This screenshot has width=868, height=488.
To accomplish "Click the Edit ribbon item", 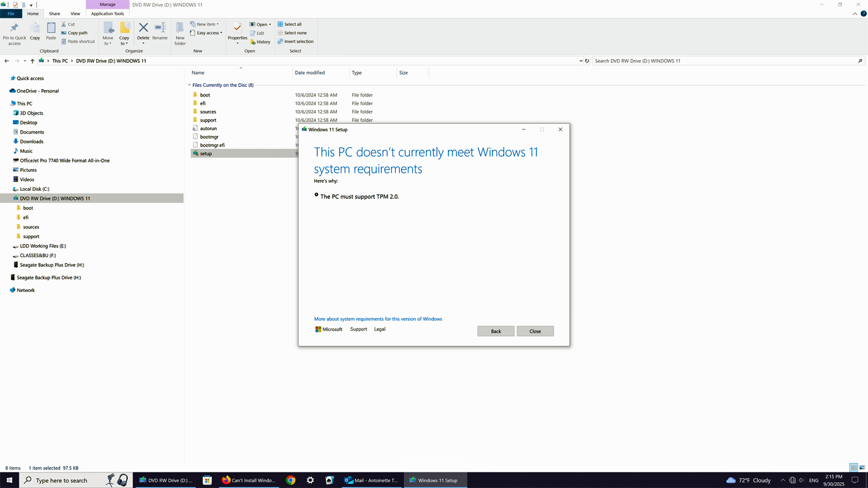I will (x=258, y=33).
